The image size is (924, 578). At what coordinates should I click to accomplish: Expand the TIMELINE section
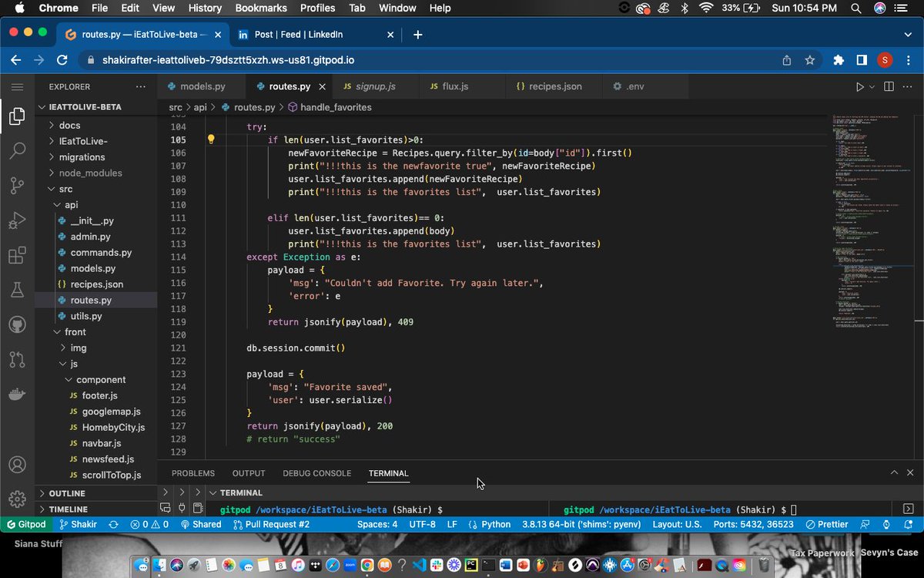(68, 509)
